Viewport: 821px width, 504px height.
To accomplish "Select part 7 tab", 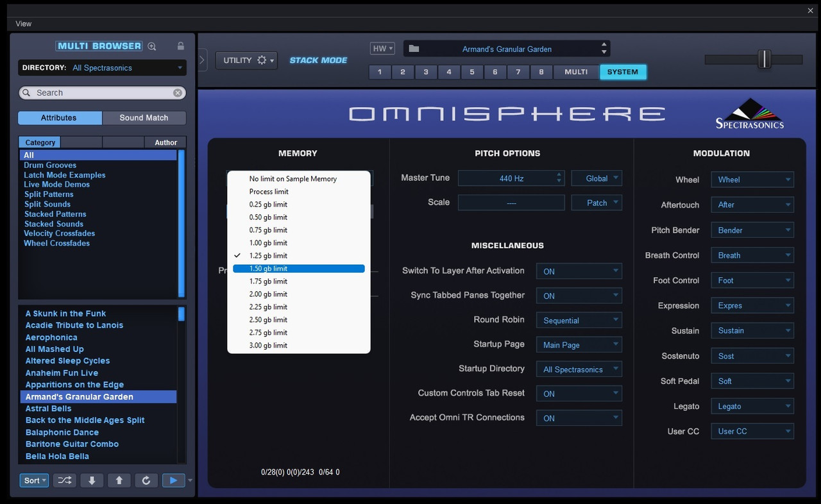I will pyautogui.click(x=518, y=72).
